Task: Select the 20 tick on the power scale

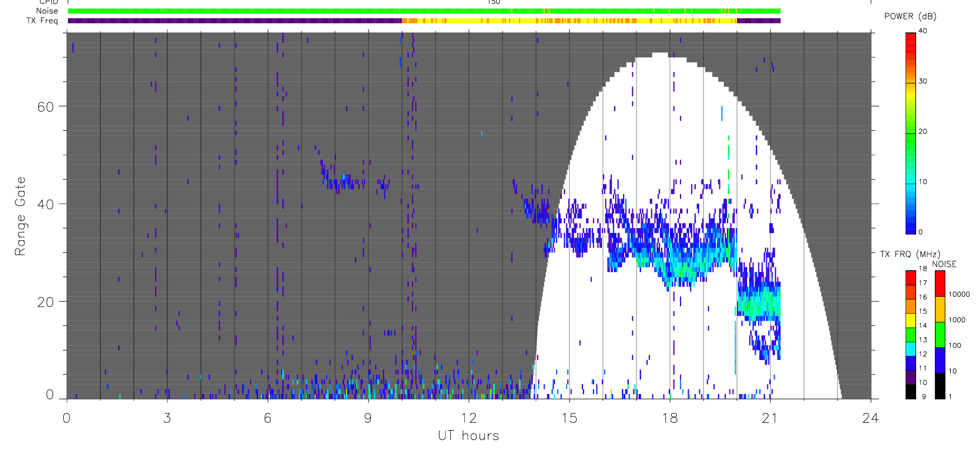Action: click(923, 131)
